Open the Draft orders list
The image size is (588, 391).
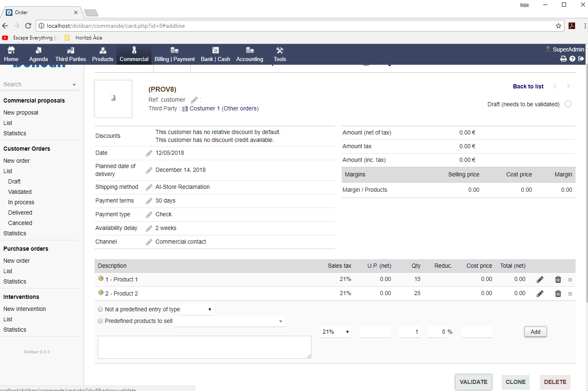coord(14,181)
